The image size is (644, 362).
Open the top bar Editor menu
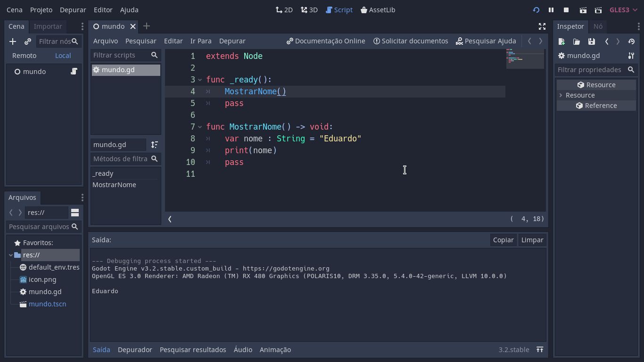103,10
